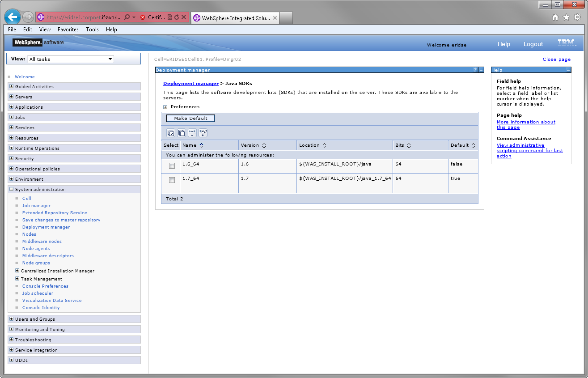Viewport: 588px width, 378px height.
Task: Expand the Security navigation group
Action: click(12, 158)
